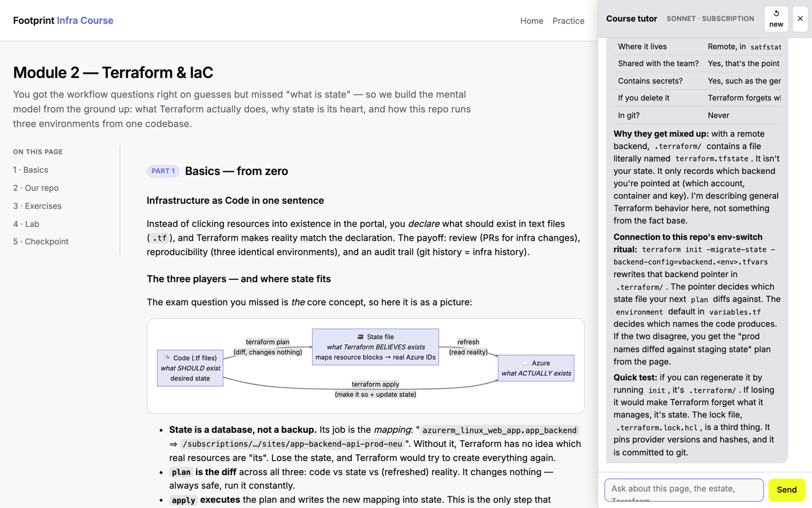Viewport: 812px width, 508px height.
Task: Click the Code (.tf files) diagram node
Action: [190, 368]
